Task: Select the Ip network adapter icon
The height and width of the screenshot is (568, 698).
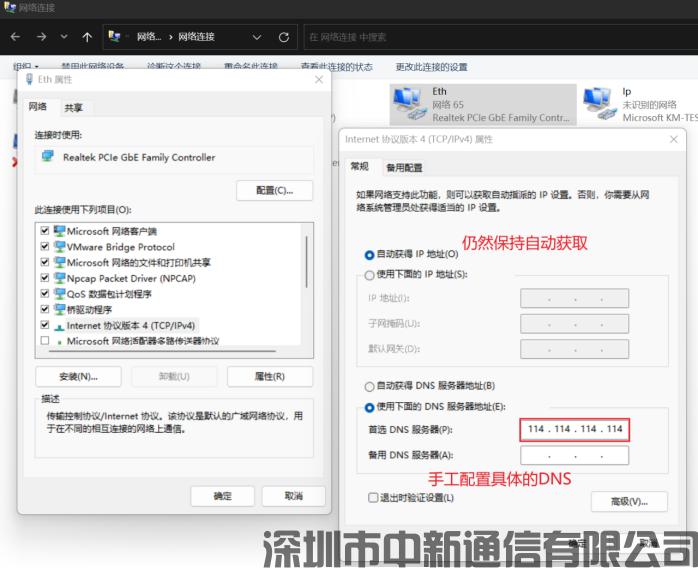Action: pyautogui.click(x=600, y=104)
